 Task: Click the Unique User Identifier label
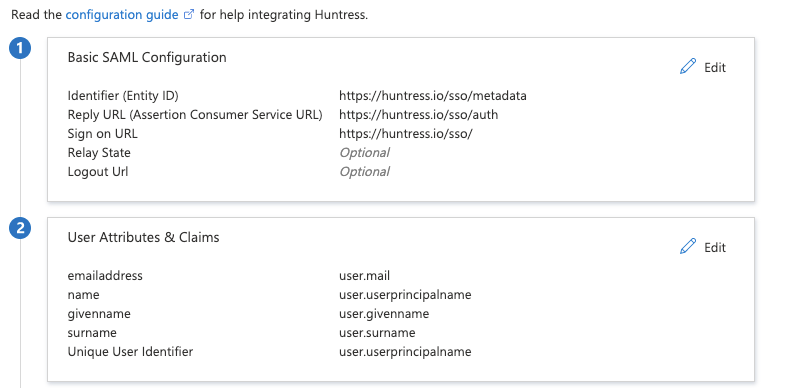coord(130,352)
